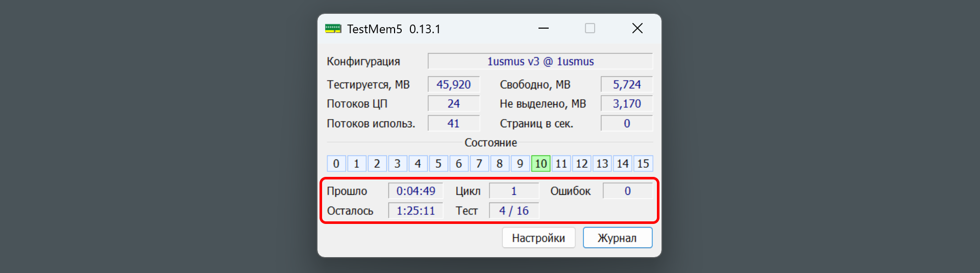This screenshot has height=273, width=980.
Task: Click the tested memory value 45,920
Action: pyautogui.click(x=453, y=84)
